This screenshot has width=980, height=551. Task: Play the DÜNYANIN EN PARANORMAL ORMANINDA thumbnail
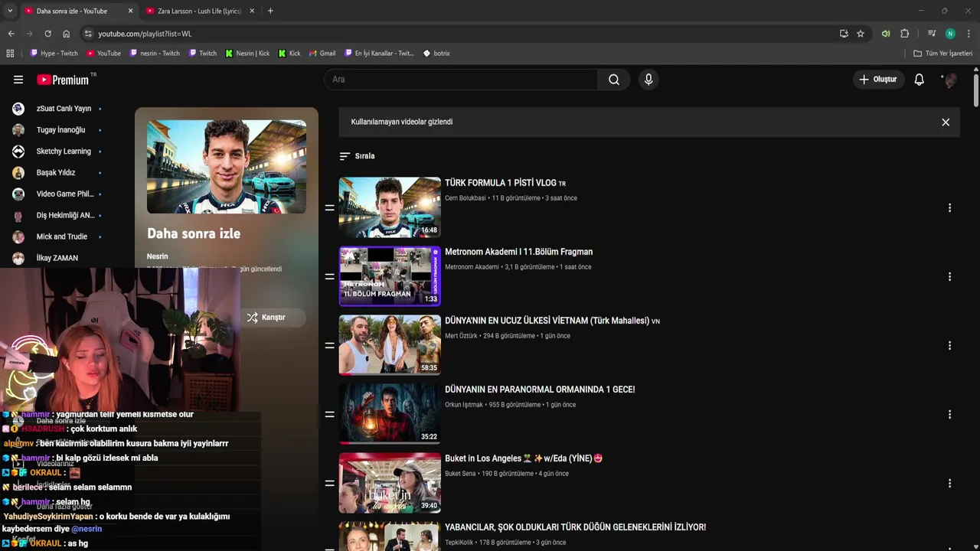pos(390,414)
